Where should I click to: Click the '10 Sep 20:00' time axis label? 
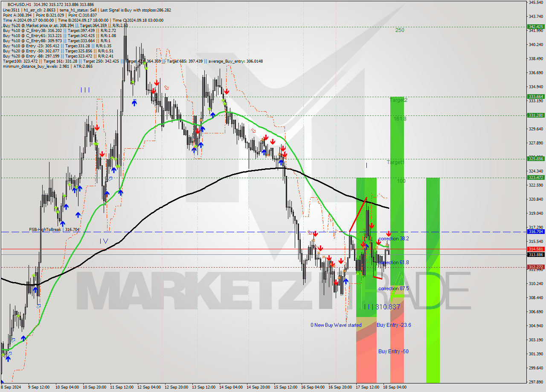tap(95, 387)
